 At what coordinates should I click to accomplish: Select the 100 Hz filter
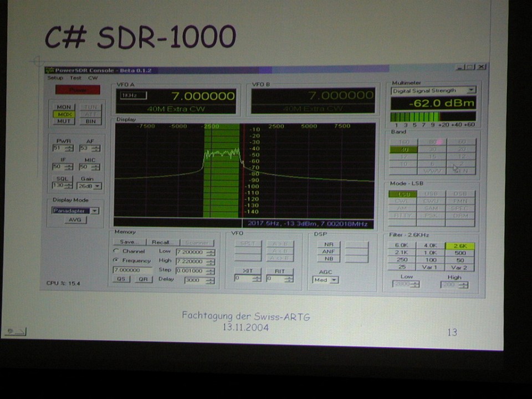[430, 260]
